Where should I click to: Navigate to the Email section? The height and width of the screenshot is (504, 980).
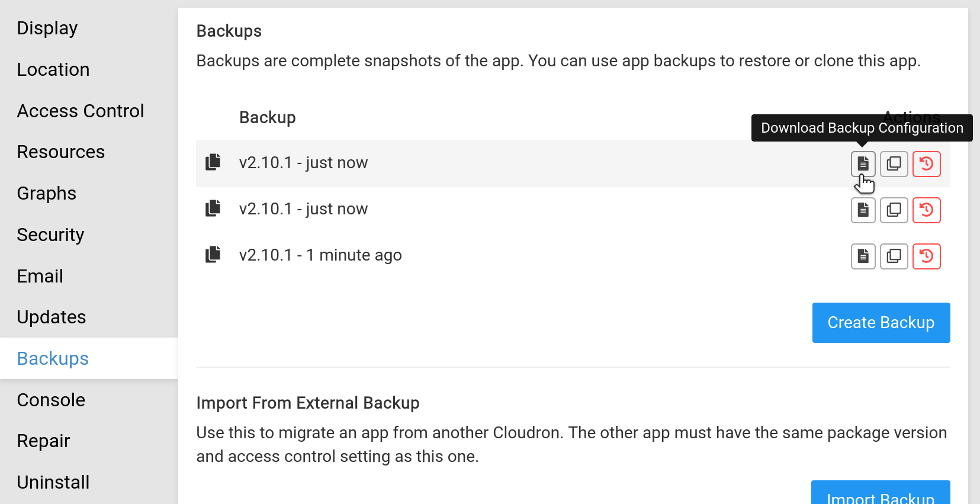click(x=40, y=277)
